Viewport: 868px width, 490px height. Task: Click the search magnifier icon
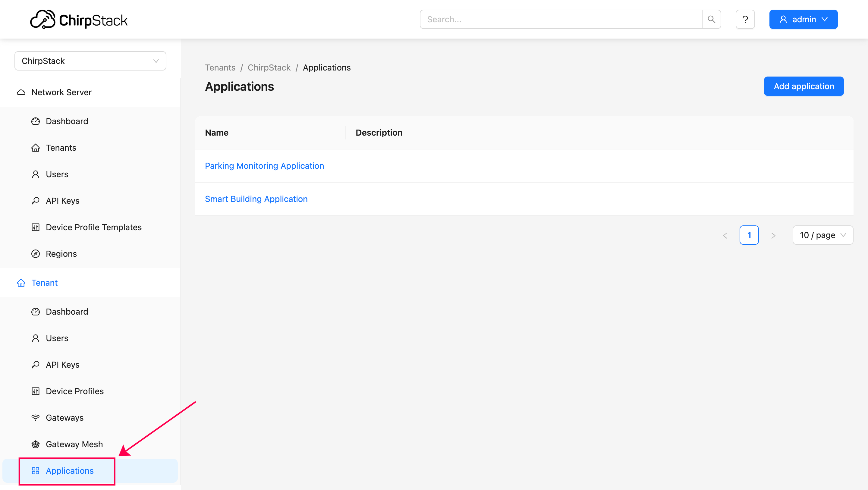click(711, 19)
